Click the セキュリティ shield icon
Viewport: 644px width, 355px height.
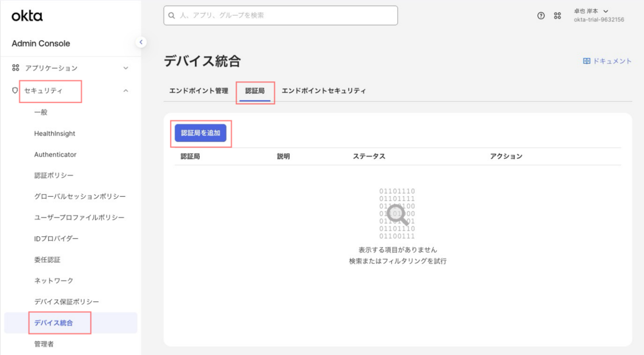[15, 91]
